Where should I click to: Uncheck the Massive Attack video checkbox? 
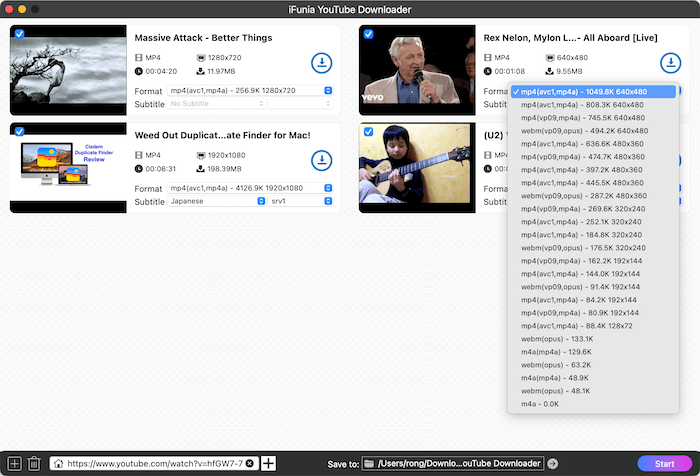pyautogui.click(x=20, y=34)
